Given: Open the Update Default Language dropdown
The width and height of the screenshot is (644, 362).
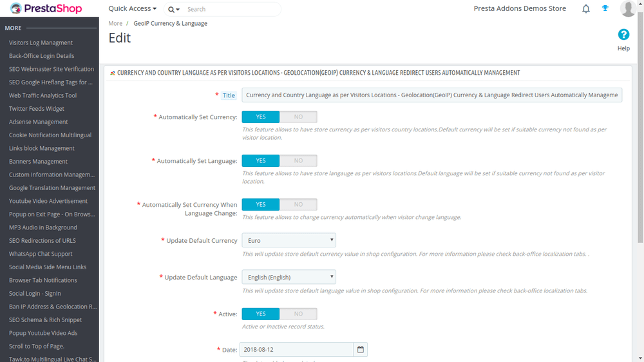Looking at the screenshot, I should point(289,278).
